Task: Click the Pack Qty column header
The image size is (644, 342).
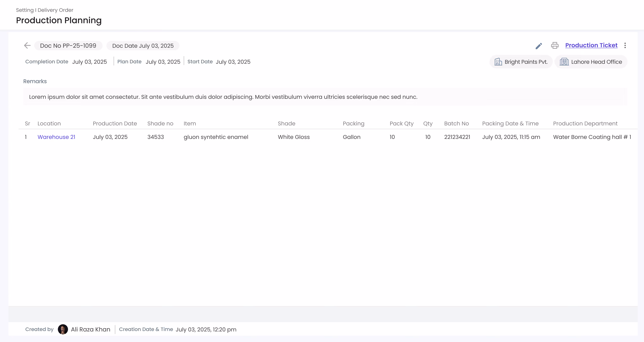Action: tap(402, 124)
